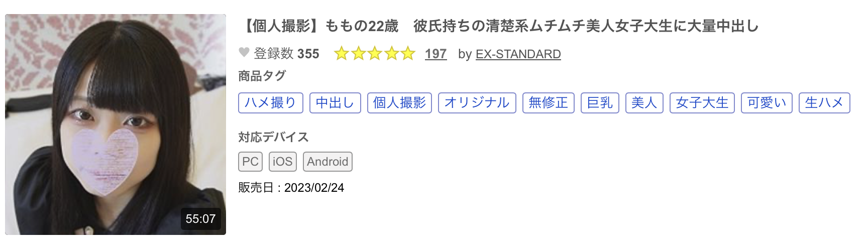Click the fifth yellow rating star
The image size is (868, 249).
(x=408, y=53)
